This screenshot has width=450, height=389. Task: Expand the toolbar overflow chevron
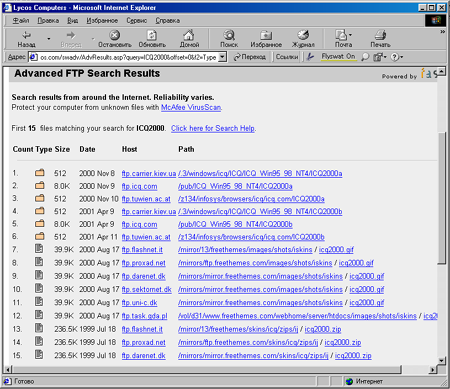click(442, 32)
